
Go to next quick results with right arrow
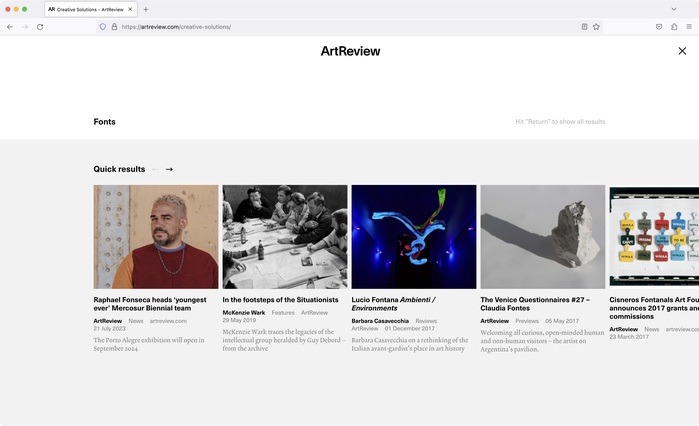169,169
